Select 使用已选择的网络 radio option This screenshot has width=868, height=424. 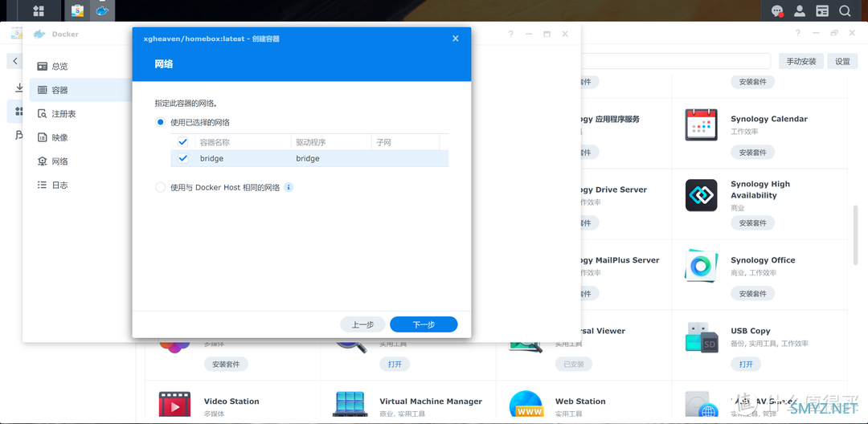pos(161,122)
